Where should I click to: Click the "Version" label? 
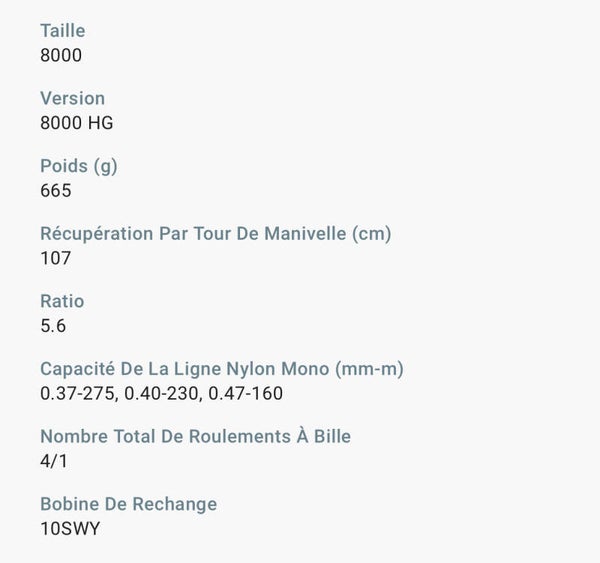pos(72,98)
